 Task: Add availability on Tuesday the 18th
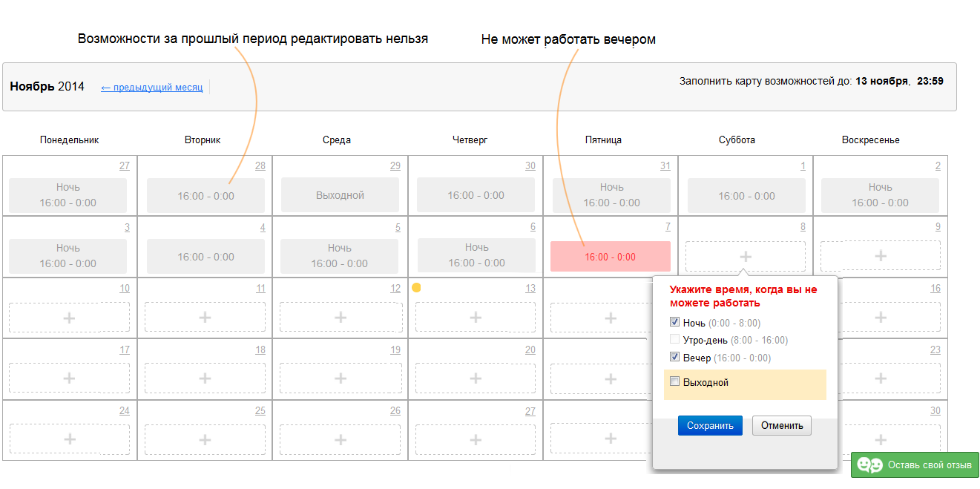[205, 378]
